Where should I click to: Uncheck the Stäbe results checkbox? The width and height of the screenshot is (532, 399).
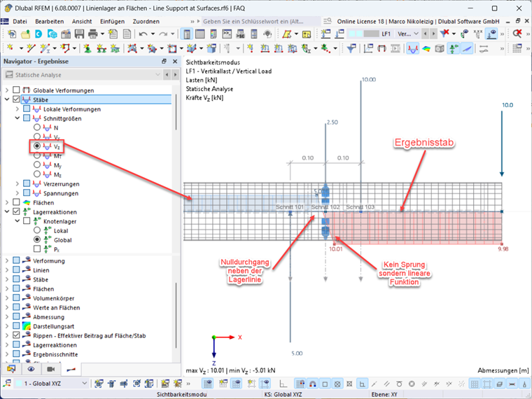[x=16, y=99]
